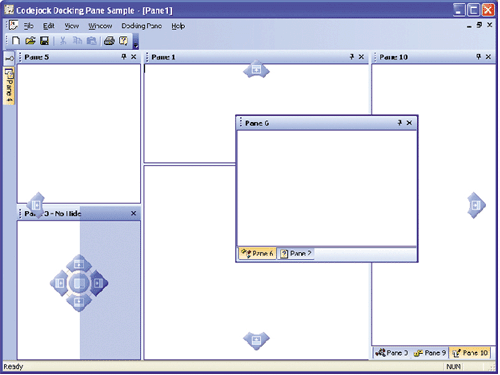Open the auto-hidden Pane 4 side tab
Screen dimensions: 500x375
click(9, 86)
